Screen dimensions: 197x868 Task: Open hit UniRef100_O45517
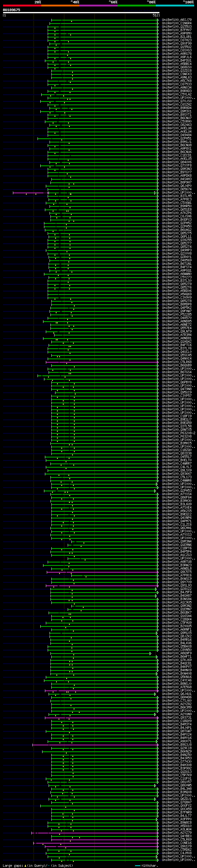click(x=177, y=457)
